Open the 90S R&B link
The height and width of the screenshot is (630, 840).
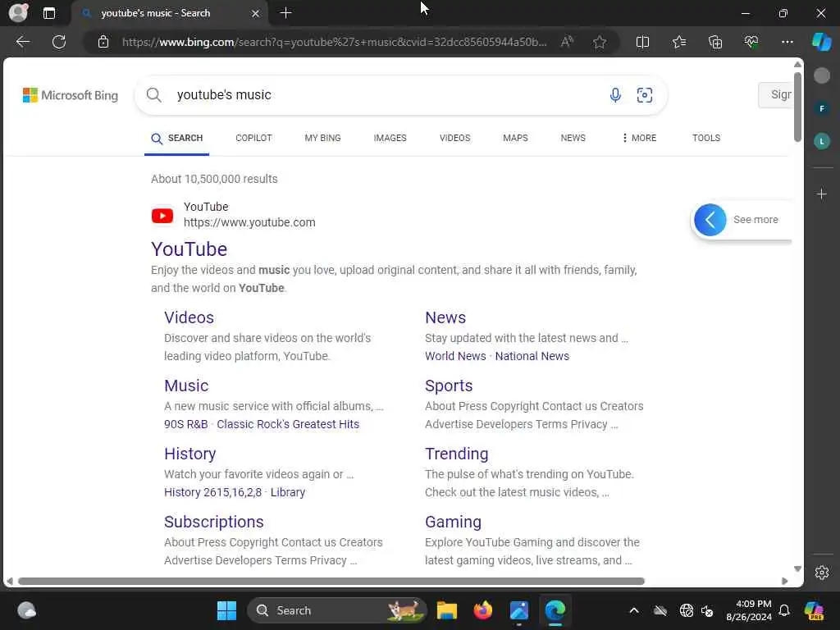[x=186, y=424]
